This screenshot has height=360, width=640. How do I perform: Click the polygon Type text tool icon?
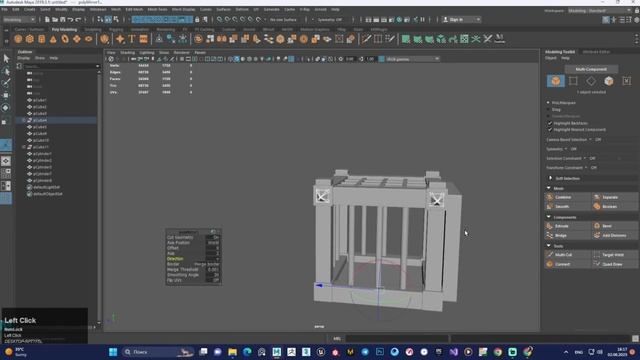tap(132, 39)
